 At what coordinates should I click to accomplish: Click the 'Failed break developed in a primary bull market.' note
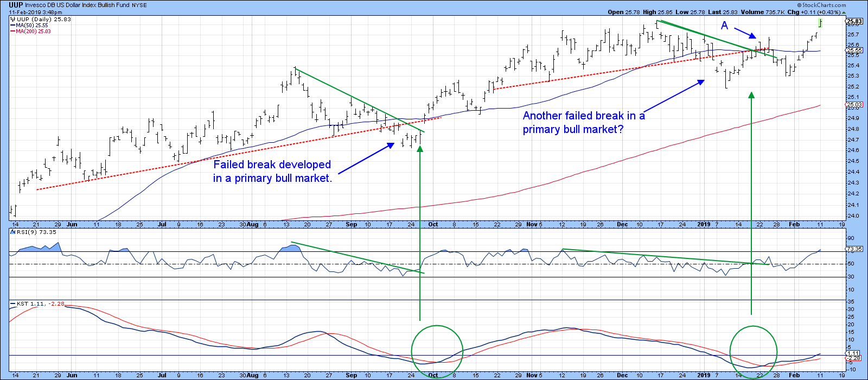(x=272, y=171)
